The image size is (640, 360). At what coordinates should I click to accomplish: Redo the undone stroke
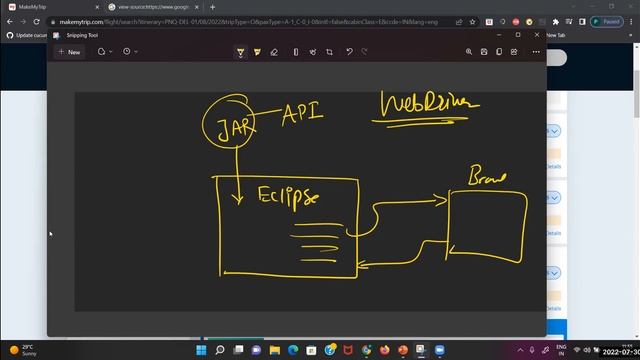pyautogui.click(x=364, y=52)
